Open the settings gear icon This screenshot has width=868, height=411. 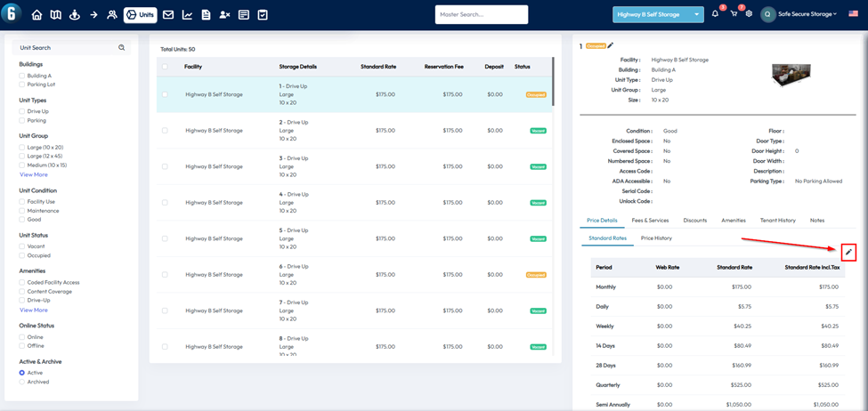749,14
